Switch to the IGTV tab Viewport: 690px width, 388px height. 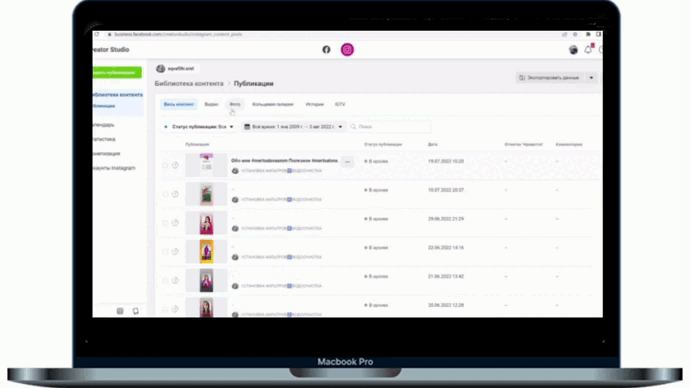(340, 104)
